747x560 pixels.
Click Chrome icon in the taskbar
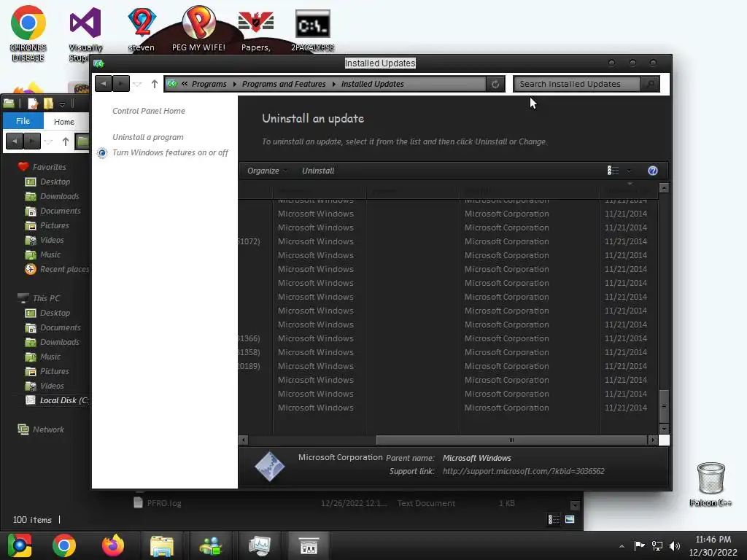point(64,545)
